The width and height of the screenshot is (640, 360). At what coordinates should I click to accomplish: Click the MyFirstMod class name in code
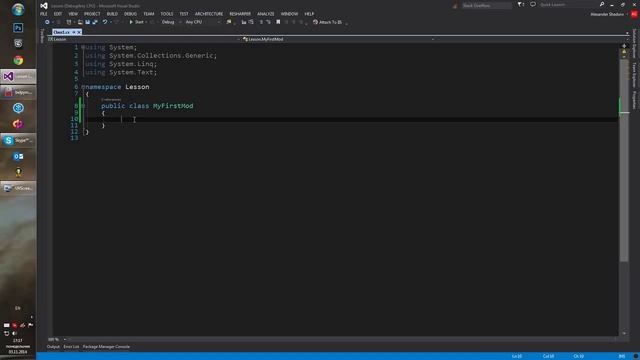click(173, 106)
